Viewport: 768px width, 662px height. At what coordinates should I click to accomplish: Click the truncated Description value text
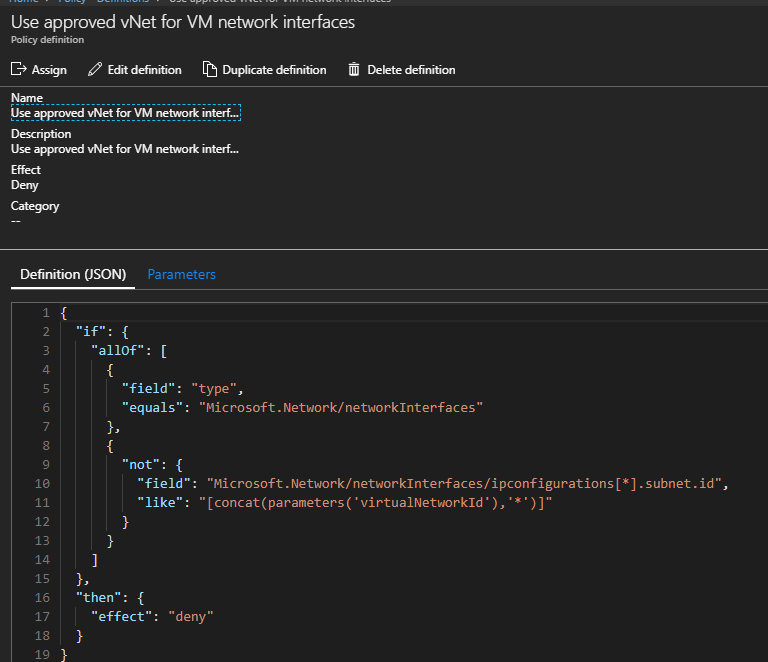point(125,149)
